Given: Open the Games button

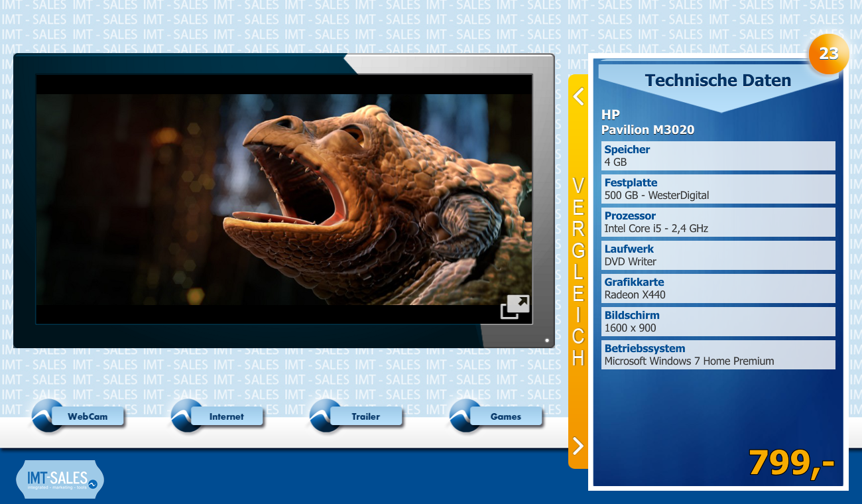Looking at the screenshot, I should pos(505,416).
